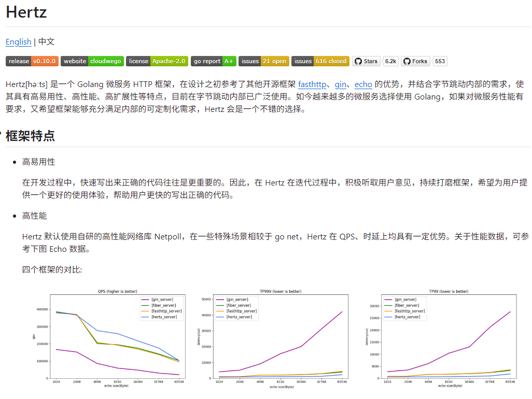Click [gin_server] legend entry in TP999 chart
532x399 pixels.
pos(232,300)
